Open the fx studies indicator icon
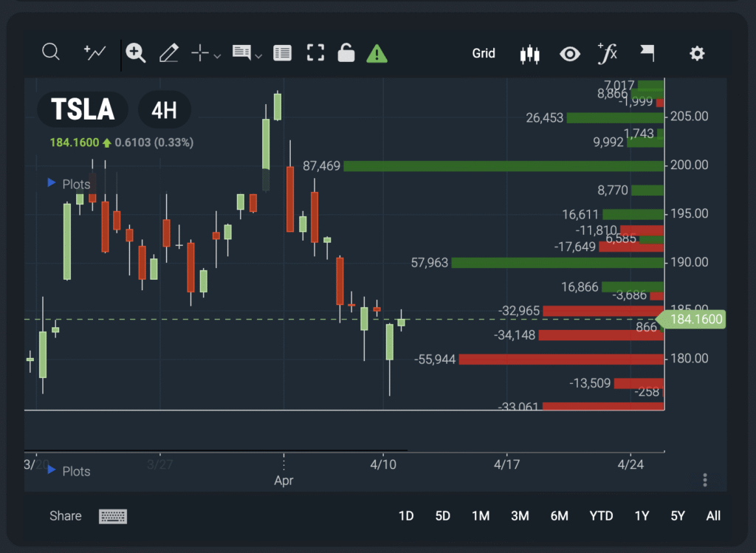 [607, 52]
